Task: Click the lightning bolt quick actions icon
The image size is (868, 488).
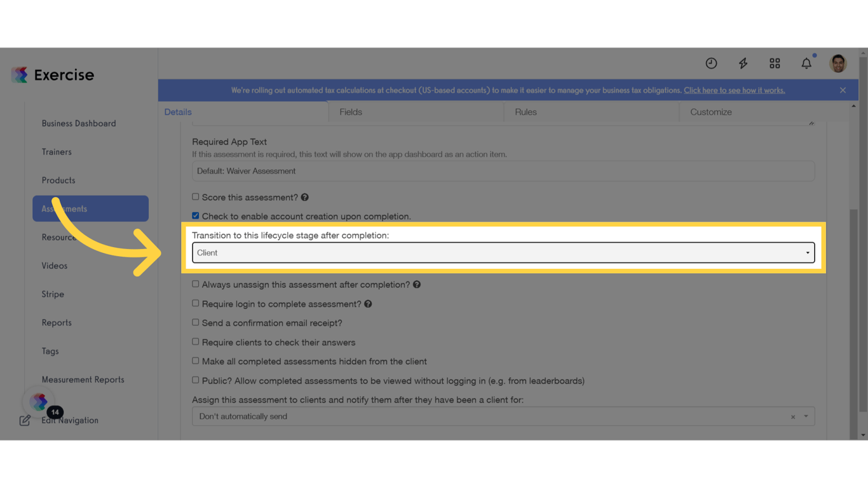Action: tap(743, 63)
